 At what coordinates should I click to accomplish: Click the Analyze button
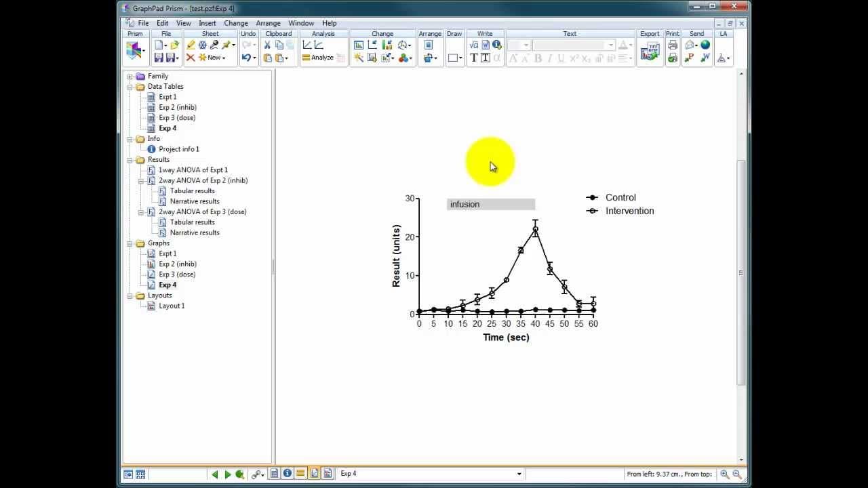[317, 58]
